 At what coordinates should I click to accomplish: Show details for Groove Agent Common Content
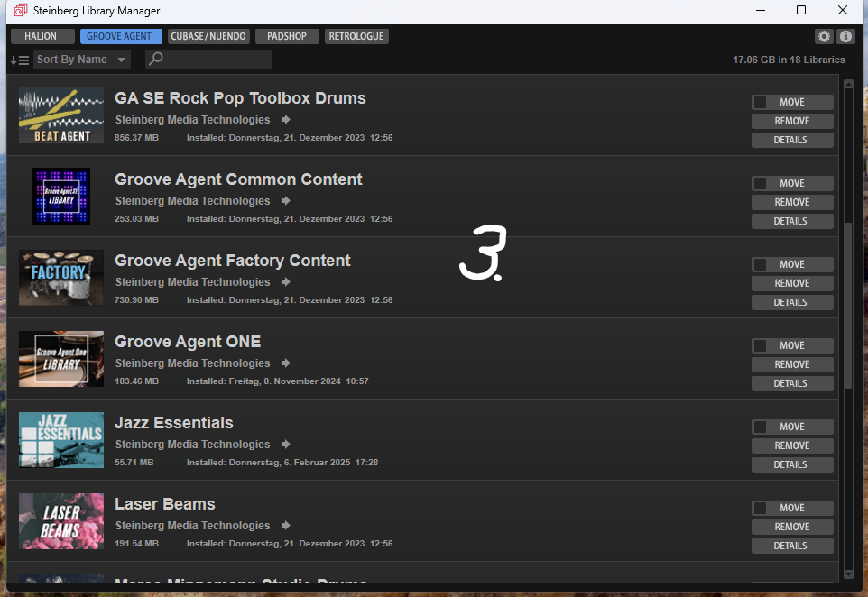[792, 221]
